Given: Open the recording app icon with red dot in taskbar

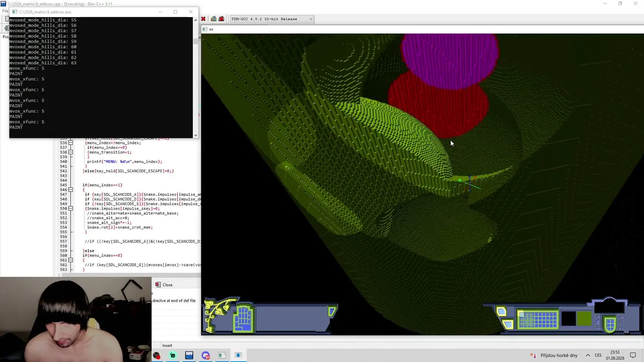Looking at the screenshot, I should (156, 355).
